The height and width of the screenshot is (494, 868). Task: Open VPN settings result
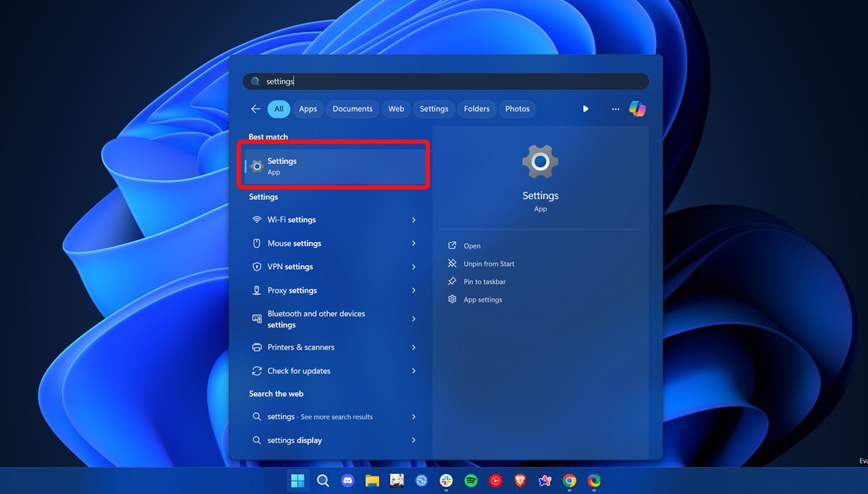tap(334, 267)
